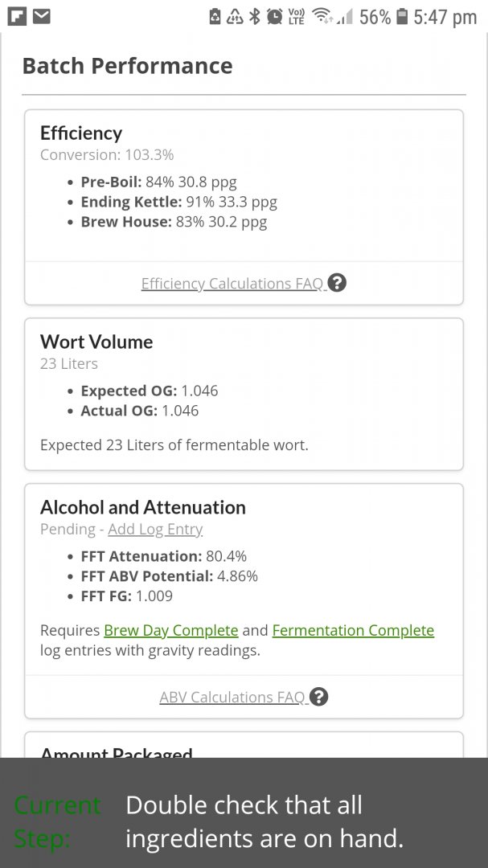
Task: Open the Efficiency Calculations FAQ link
Action: pyautogui.click(x=232, y=284)
